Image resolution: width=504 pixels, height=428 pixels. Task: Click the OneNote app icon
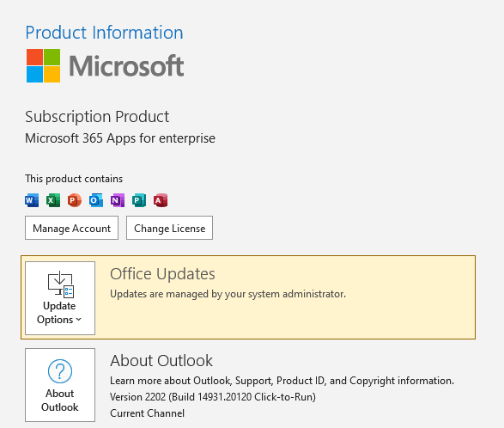coord(118,200)
